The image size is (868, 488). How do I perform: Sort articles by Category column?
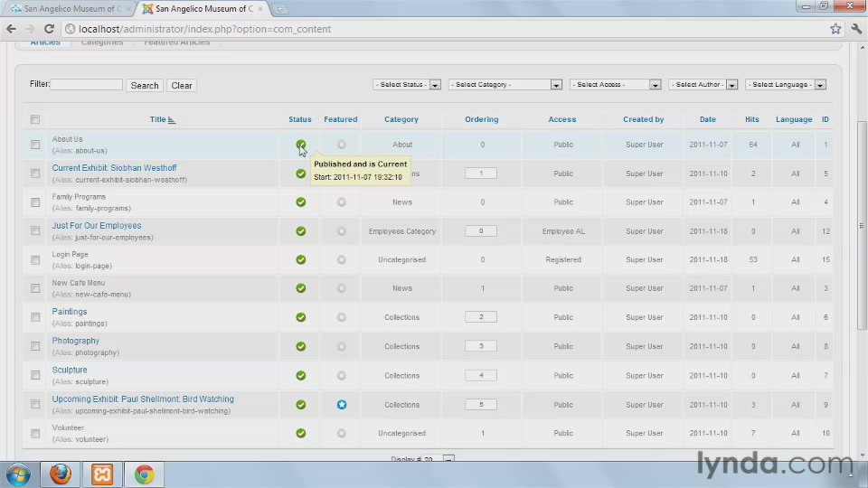tap(401, 119)
